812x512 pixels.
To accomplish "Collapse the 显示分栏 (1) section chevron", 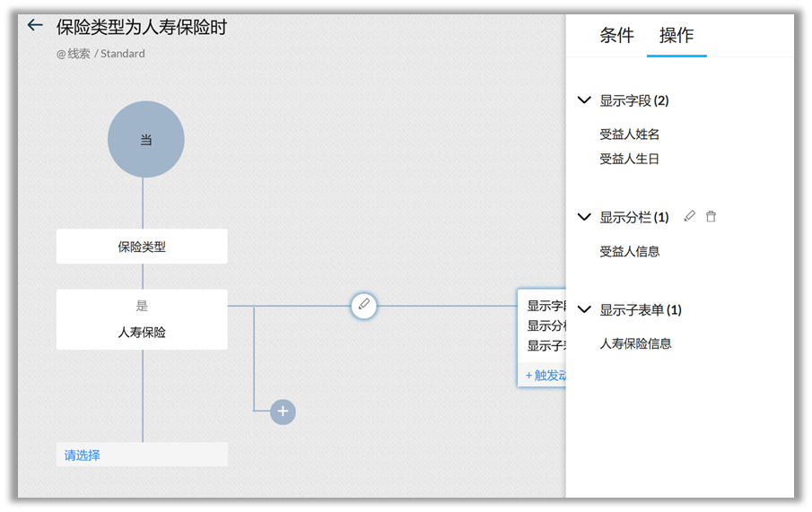I will (x=584, y=217).
